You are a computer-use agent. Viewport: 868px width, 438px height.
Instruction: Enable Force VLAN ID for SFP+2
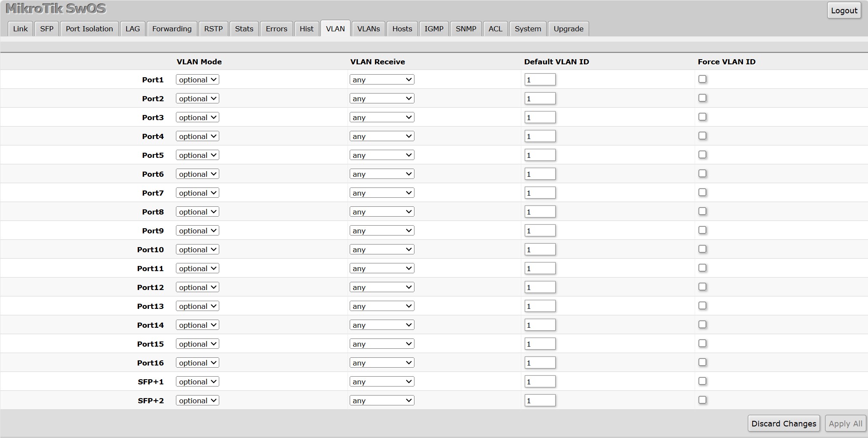coord(702,400)
